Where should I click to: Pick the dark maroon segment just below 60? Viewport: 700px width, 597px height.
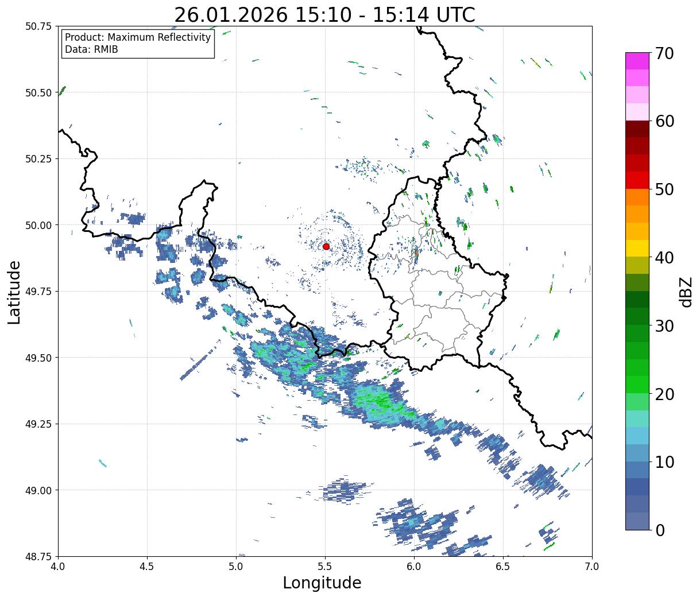[x=637, y=129]
